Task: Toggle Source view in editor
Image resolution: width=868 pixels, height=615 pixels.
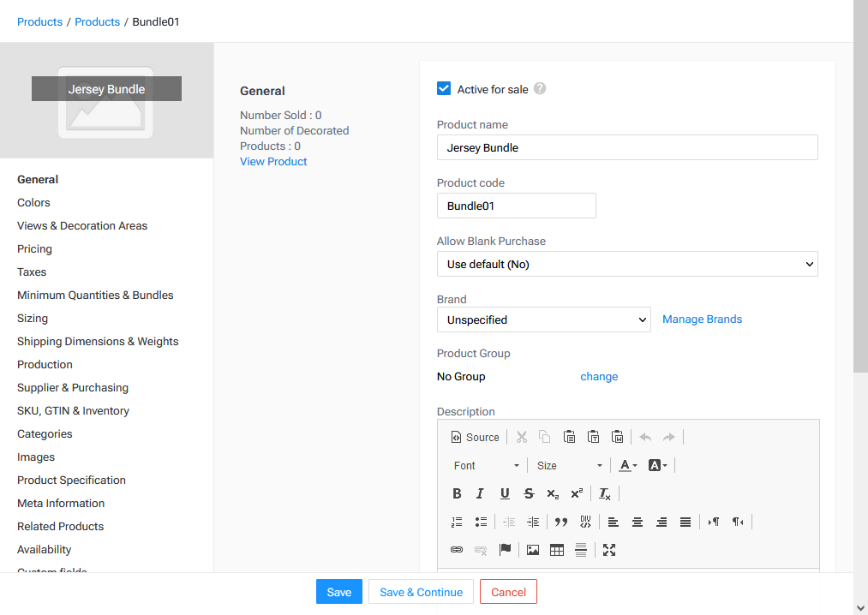Action: pos(475,437)
